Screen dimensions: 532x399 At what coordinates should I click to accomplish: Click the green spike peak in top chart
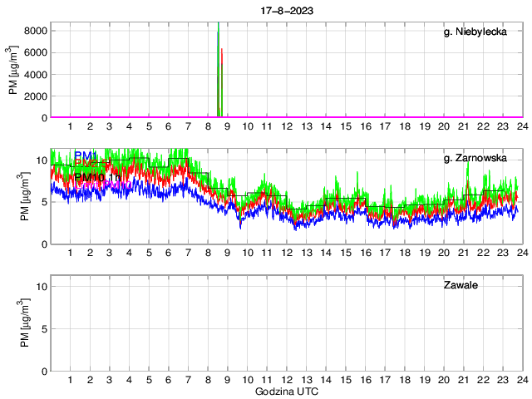(x=218, y=27)
